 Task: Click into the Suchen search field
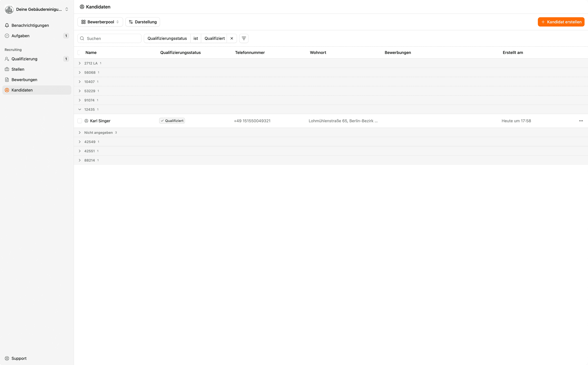coord(112,38)
